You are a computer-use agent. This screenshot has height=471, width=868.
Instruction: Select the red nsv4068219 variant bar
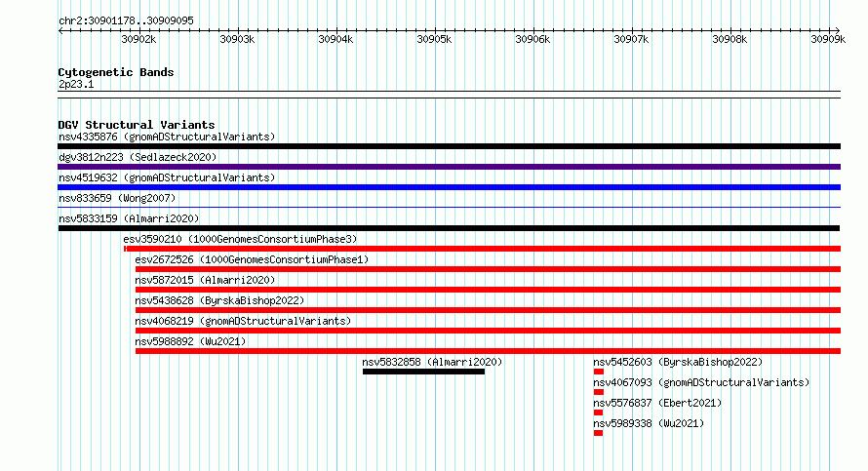489,331
